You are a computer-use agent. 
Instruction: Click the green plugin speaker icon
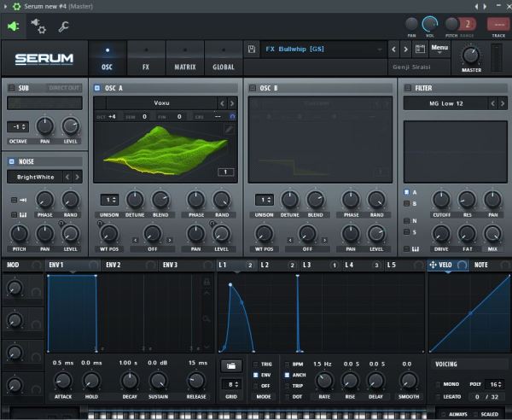14,26
